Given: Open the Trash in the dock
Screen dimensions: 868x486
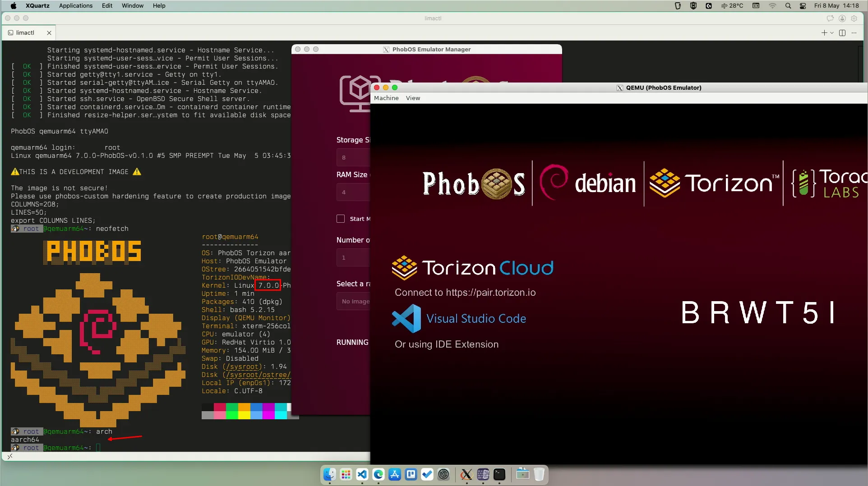Looking at the screenshot, I should coord(539,474).
